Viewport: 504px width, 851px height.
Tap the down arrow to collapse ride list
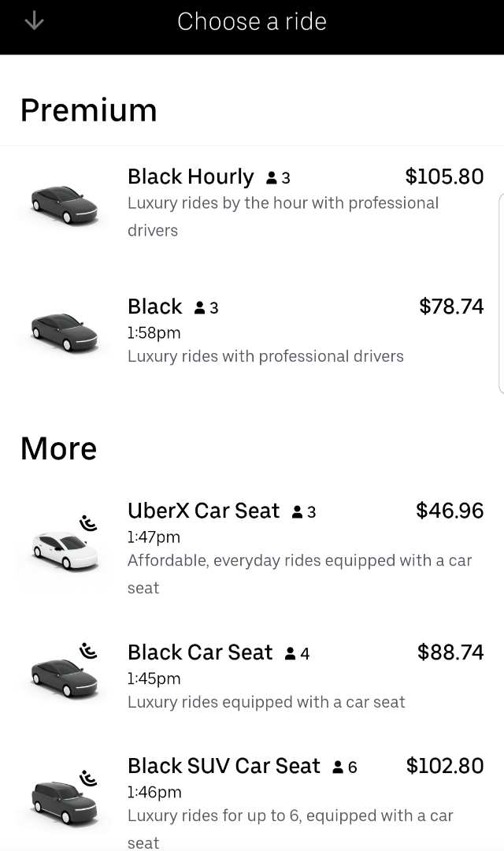point(34,21)
